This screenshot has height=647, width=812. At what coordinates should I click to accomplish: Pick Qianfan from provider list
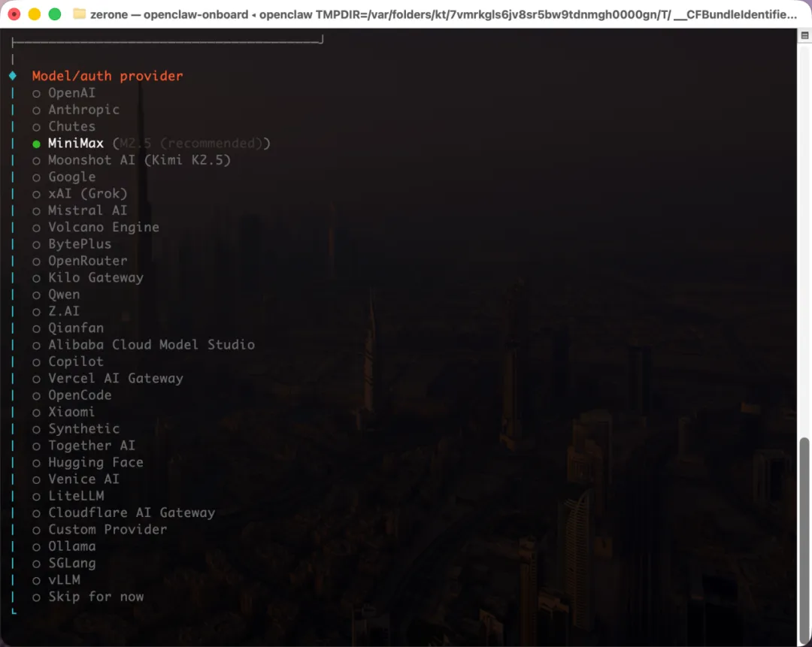tap(68, 328)
